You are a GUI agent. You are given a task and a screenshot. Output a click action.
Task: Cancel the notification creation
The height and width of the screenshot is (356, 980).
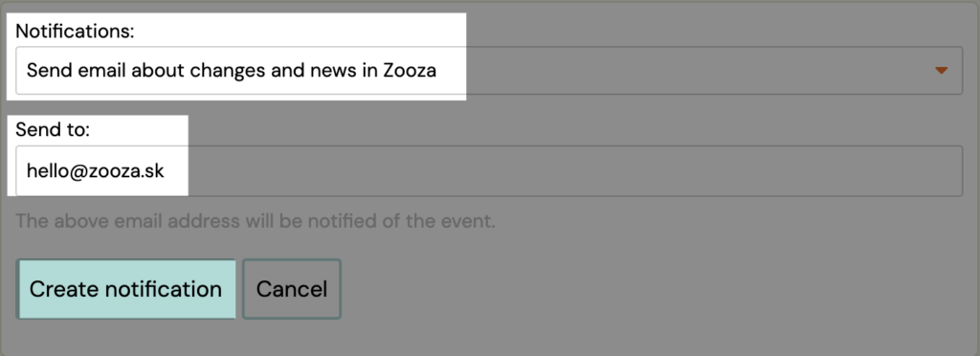click(x=292, y=289)
